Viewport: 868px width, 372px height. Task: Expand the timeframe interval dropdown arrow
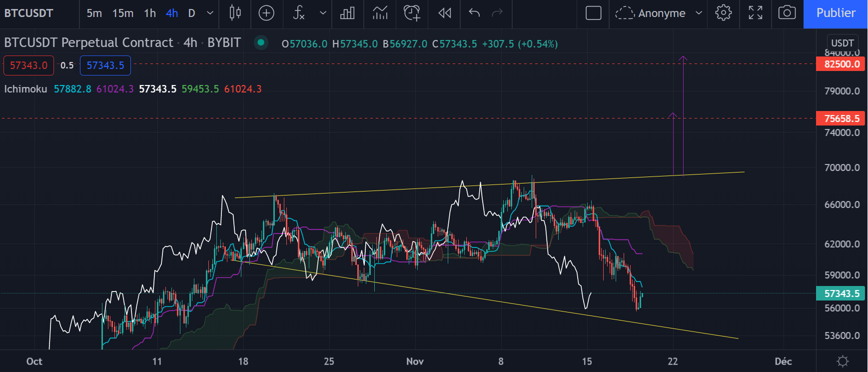[210, 13]
